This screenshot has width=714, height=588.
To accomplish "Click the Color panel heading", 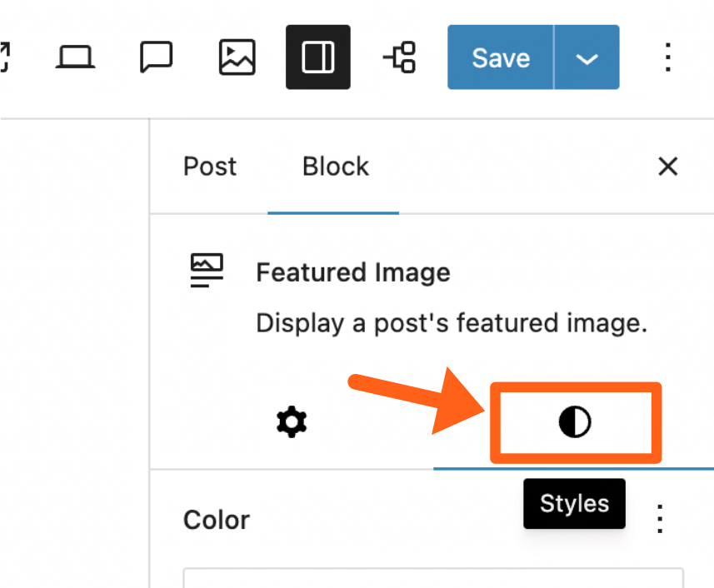I will [x=217, y=520].
